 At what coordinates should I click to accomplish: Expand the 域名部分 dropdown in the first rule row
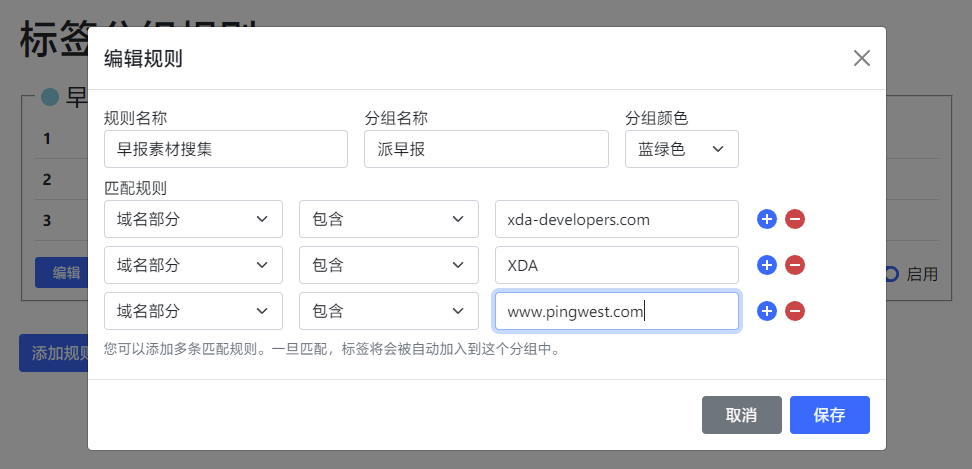point(193,219)
